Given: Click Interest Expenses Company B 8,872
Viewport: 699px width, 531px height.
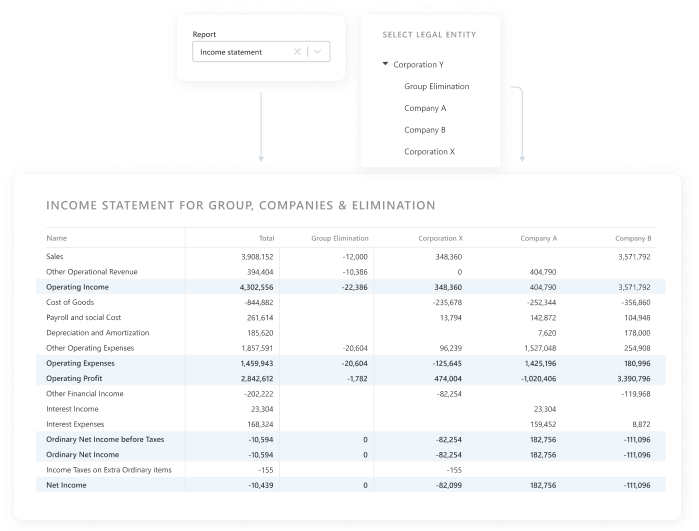Looking at the screenshot, I should [x=641, y=424].
